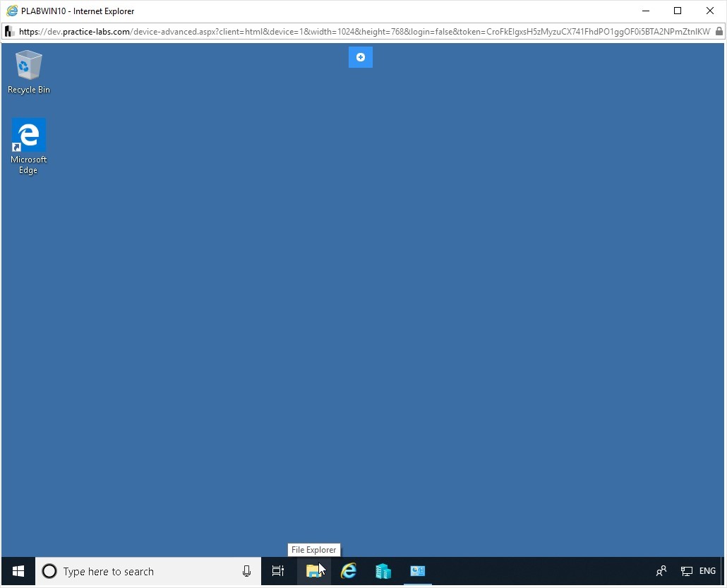The height and width of the screenshot is (588, 727).
Task: Open the Windows Start menu
Action: [x=18, y=571]
